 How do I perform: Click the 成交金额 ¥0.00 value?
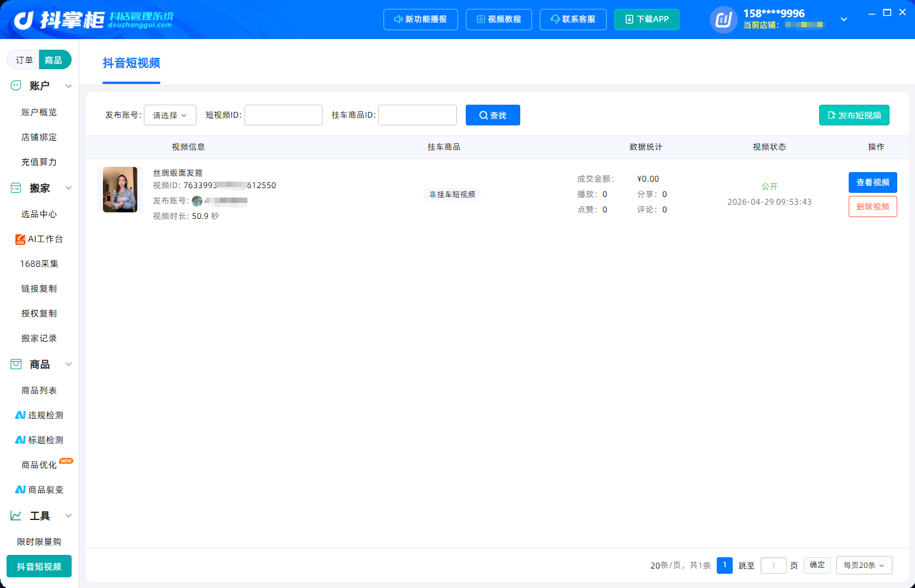pyautogui.click(x=648, y=179)
